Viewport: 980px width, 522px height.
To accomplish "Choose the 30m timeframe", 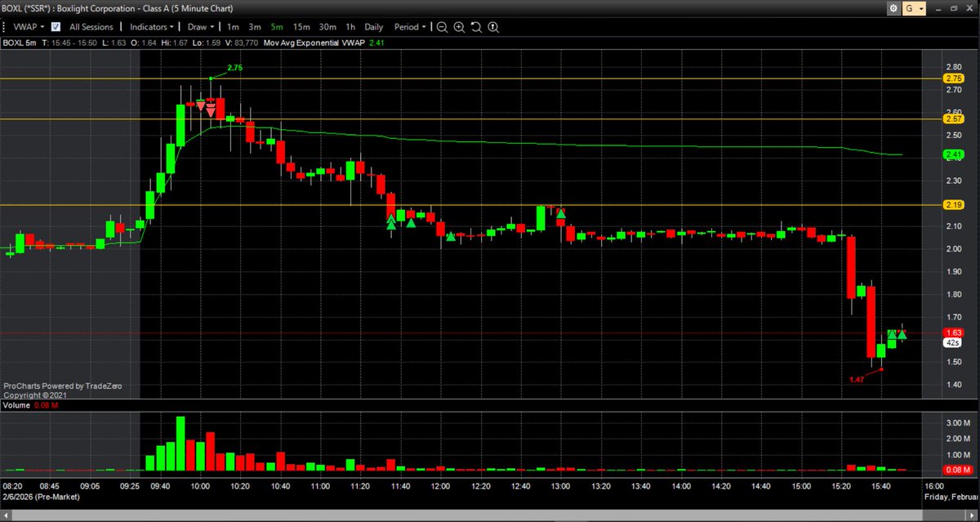I will pos(329,27).
